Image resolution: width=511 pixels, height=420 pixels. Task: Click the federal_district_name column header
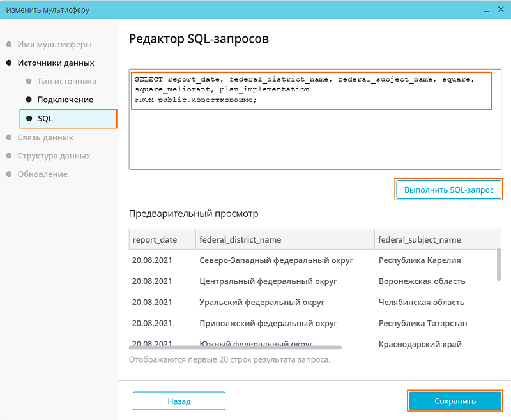(x=240, y=240)
